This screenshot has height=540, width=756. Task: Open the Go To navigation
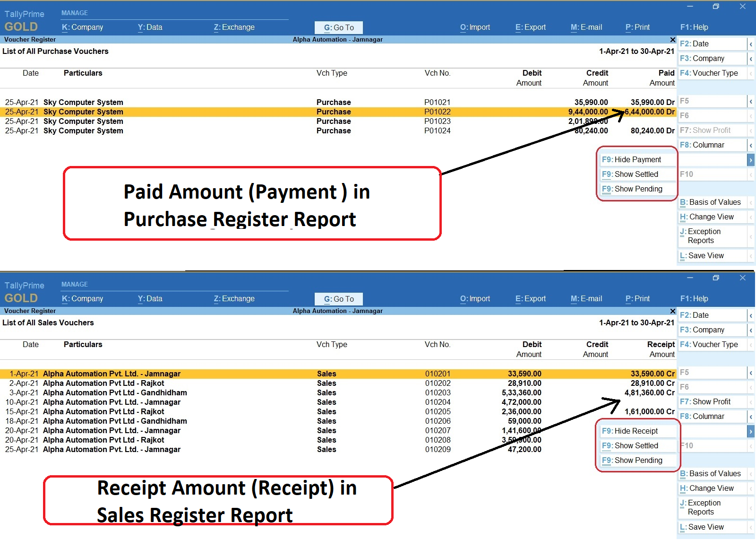tap(338, 27)
